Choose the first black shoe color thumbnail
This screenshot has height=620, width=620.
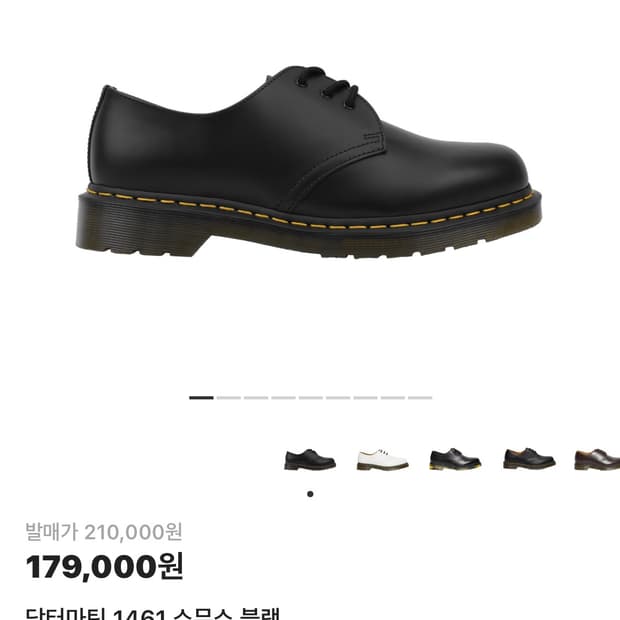tap(310, 459)
